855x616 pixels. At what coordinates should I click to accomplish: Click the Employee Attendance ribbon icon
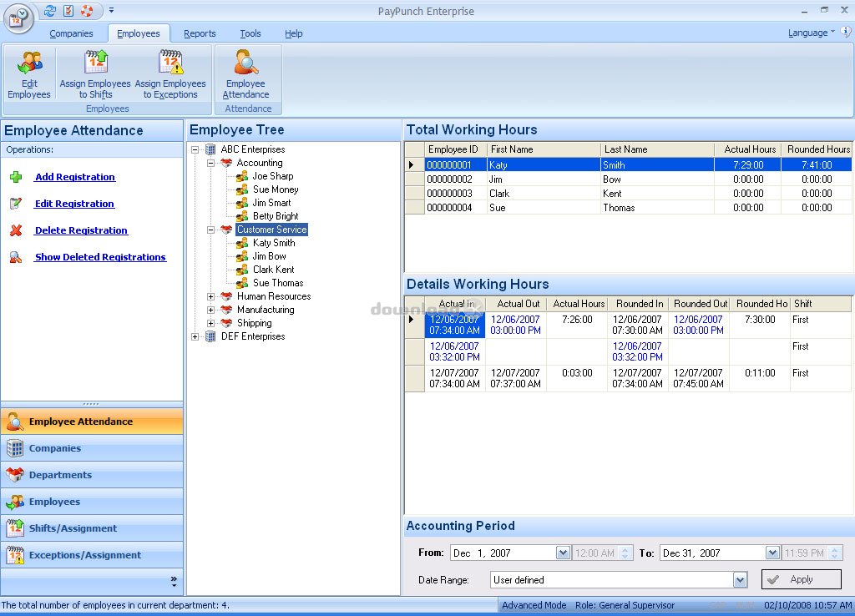tap(246, 73)
